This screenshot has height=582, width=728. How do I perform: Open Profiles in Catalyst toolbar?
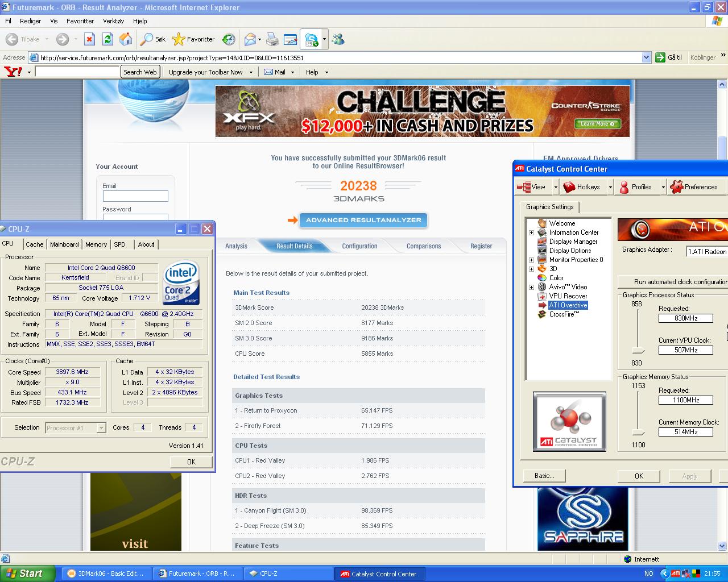point(636,186)
